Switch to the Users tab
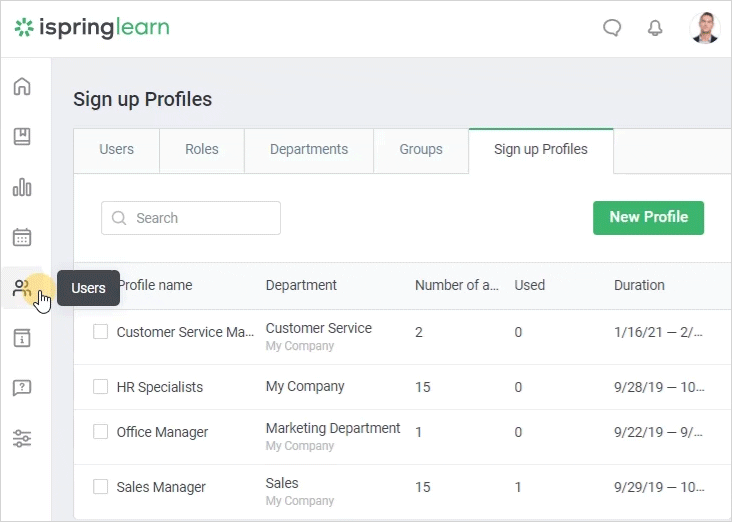The width and height of the screenshot is (732, 522). pos(116,149)
